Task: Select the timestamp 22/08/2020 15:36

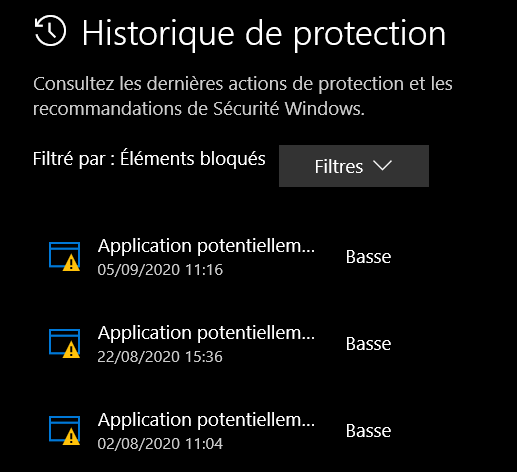Action: (x=160, y=357)
